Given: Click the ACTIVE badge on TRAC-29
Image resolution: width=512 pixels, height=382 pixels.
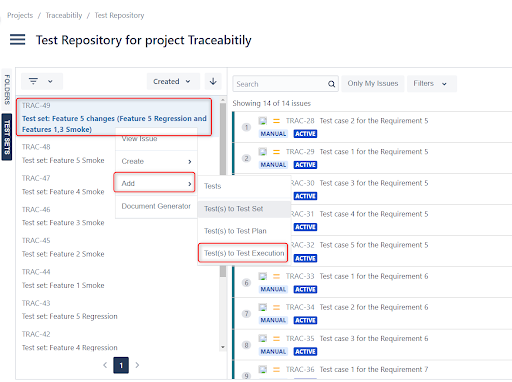Looking at the screenshot, I should click(305, 165).
